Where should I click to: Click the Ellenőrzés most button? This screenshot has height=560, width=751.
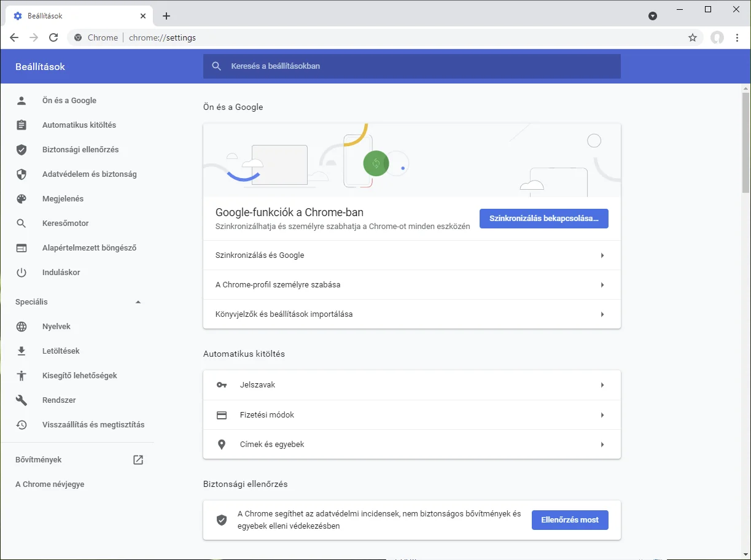570,520
